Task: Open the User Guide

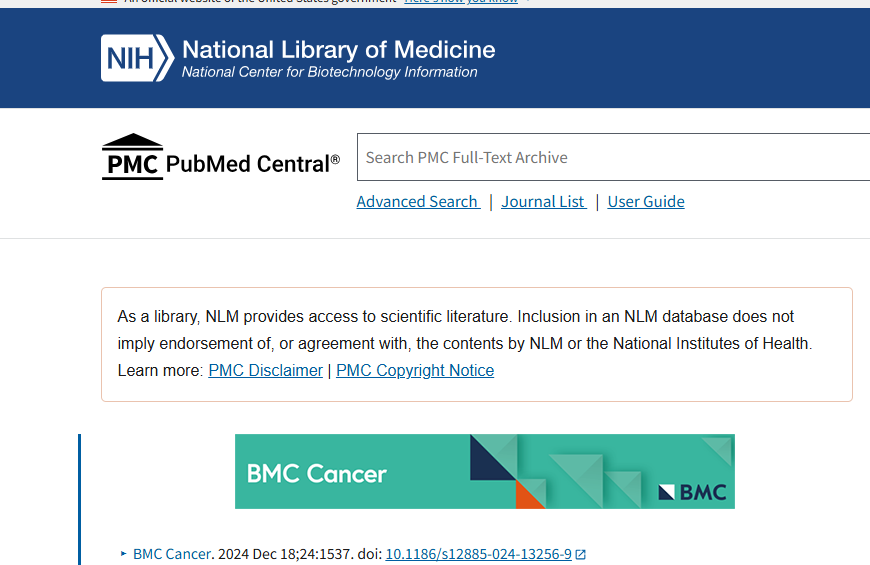Action: [x=646, y=202]
